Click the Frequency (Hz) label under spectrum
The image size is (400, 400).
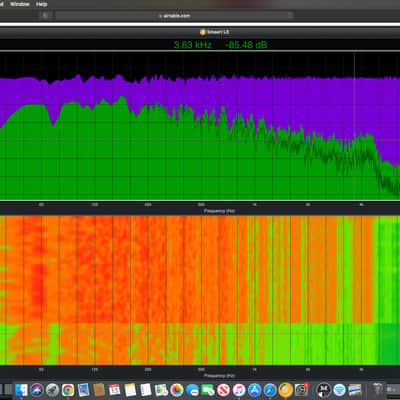pyautogui.click(x=219, y=211)
